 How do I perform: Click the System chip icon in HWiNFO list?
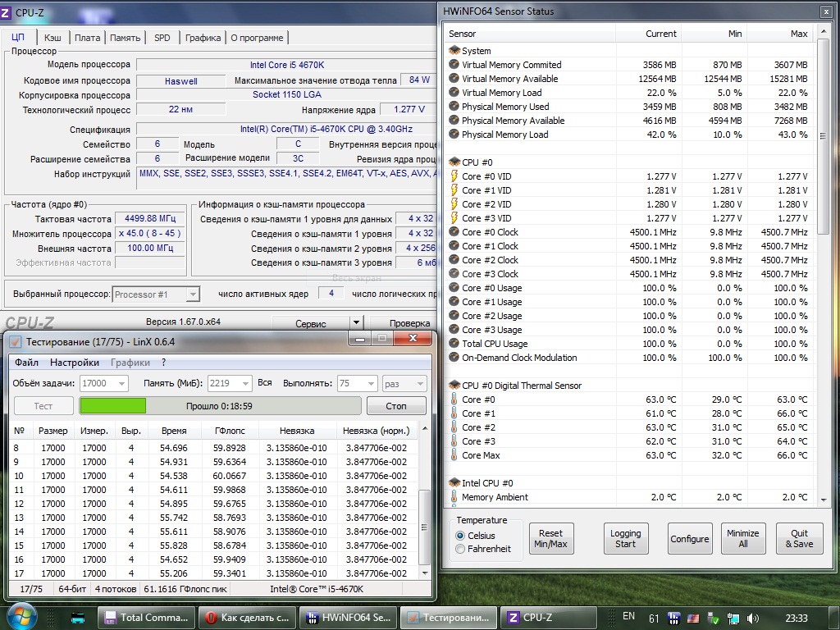click(x=454, y=50)
